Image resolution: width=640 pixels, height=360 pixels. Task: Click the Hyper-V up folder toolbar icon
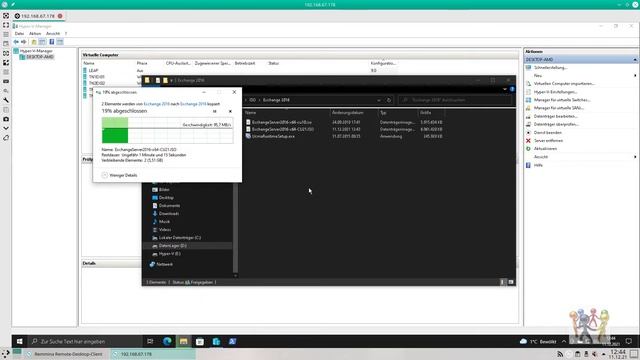click(x=34, y=42)
